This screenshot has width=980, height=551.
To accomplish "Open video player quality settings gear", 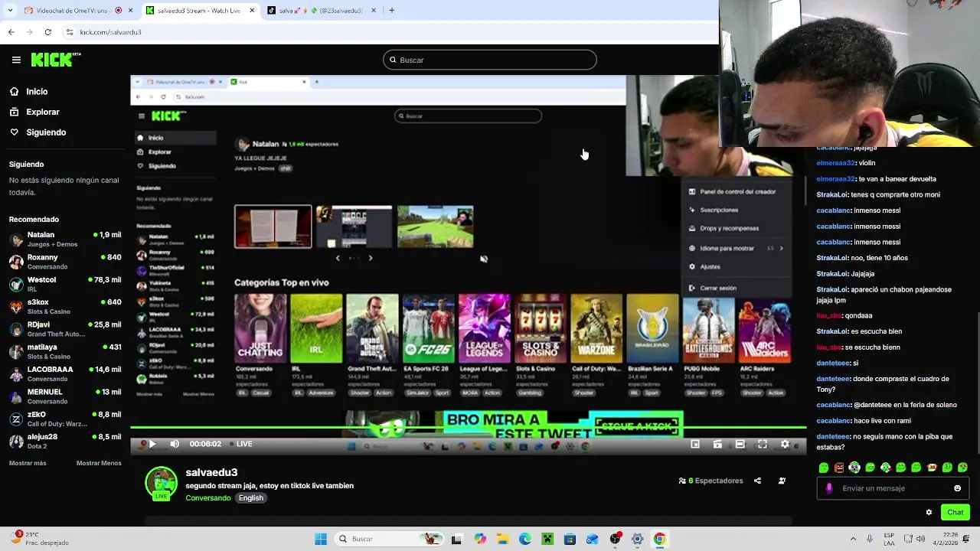I will 785,444.
